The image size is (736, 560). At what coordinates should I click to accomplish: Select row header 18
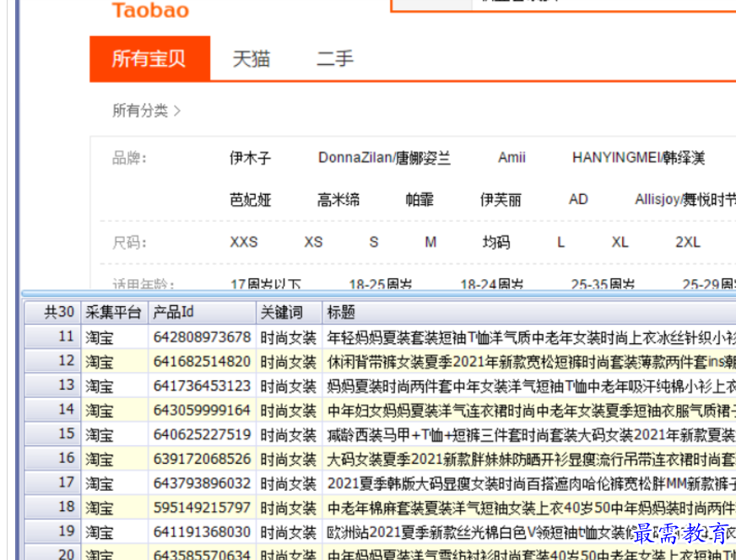coord(52,508)
